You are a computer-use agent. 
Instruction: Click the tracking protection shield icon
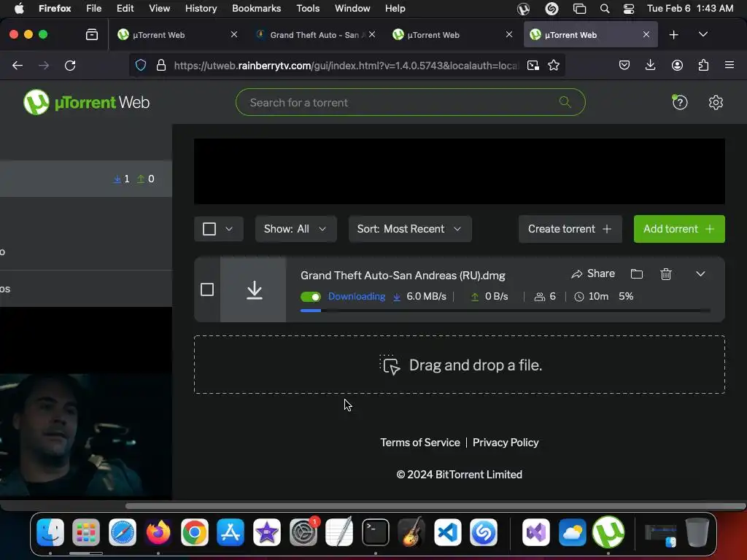[141, 65]
